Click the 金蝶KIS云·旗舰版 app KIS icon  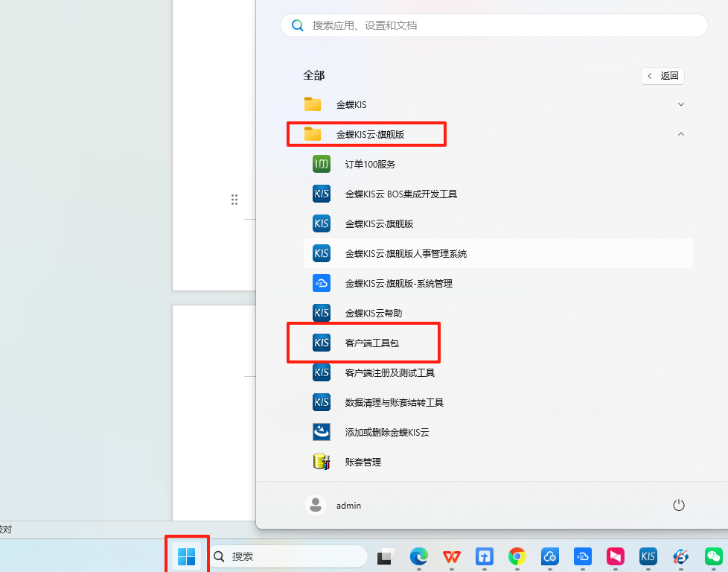click(322, 223)
